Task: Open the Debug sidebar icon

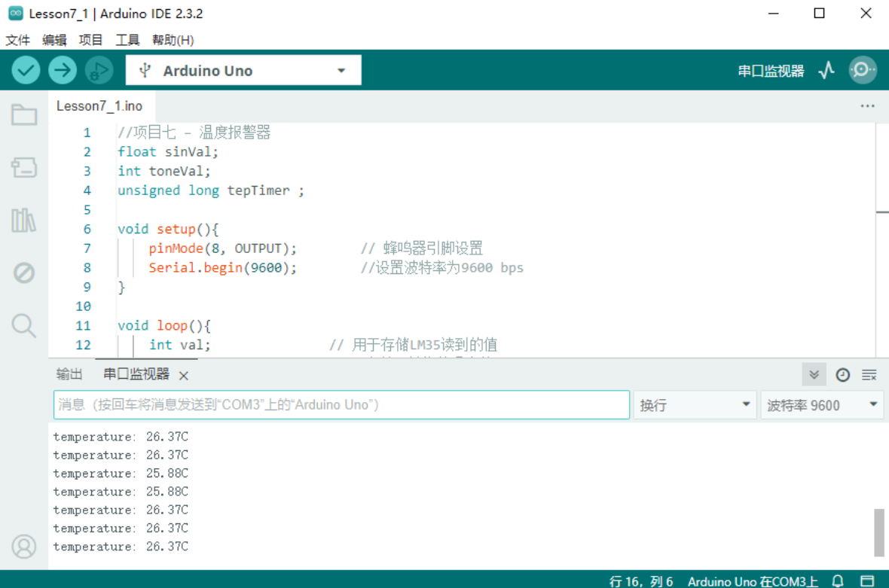Action: (24, 273)
